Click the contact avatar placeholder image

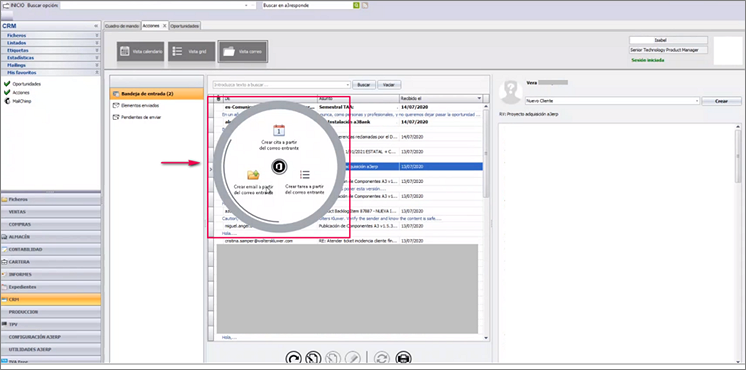point(510,92)
